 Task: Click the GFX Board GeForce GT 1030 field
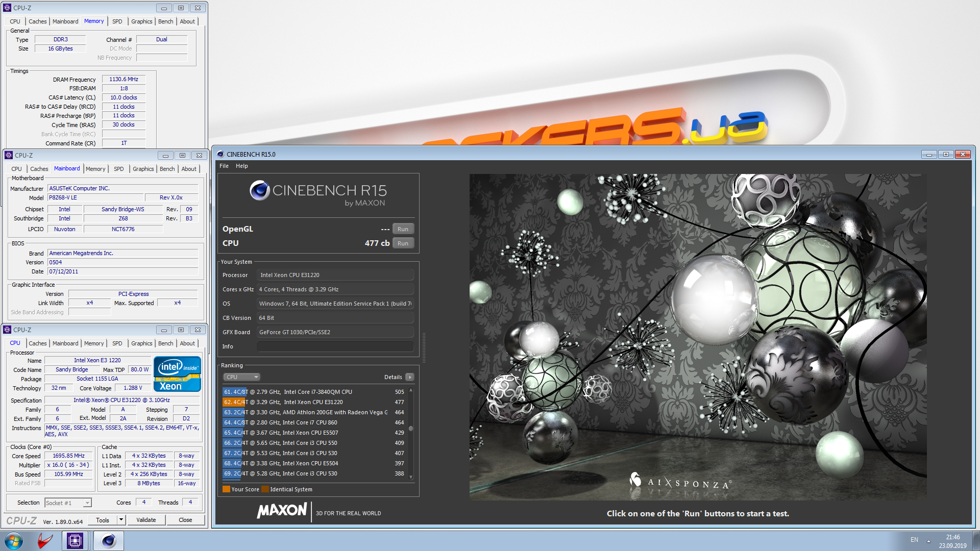pyautogui.click(x=335, y=332)
